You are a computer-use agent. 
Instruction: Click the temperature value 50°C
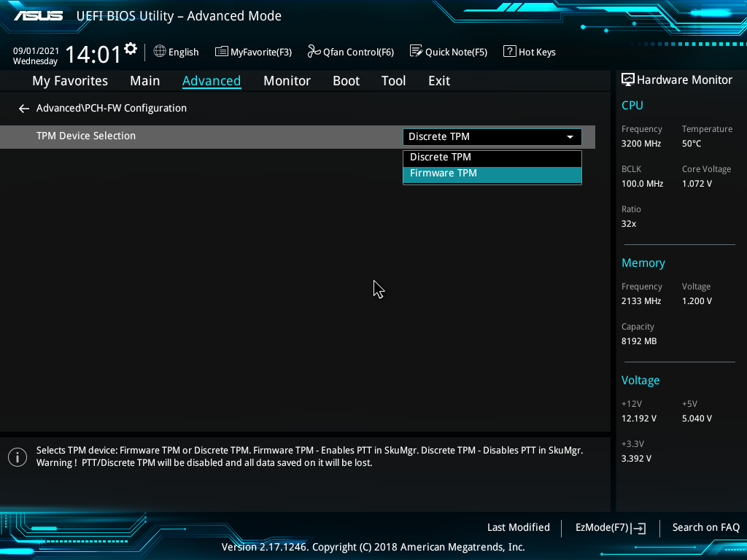coord(692,144)
